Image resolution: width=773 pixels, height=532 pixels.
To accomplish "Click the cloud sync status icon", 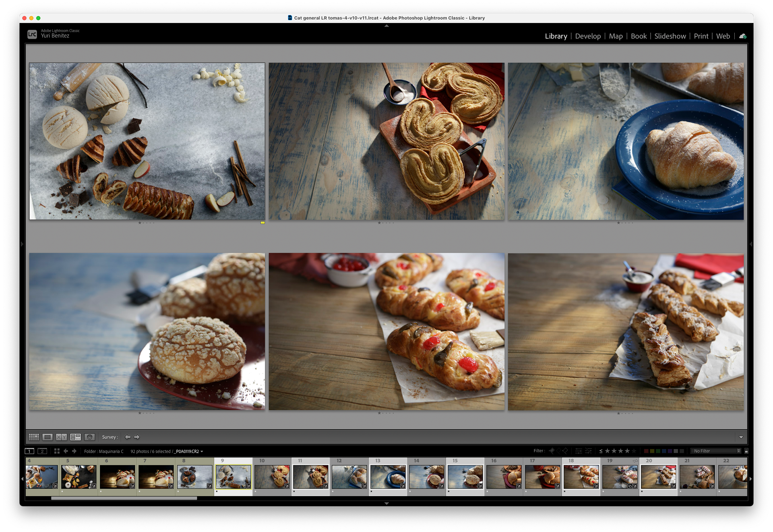I will pos(743,36).
